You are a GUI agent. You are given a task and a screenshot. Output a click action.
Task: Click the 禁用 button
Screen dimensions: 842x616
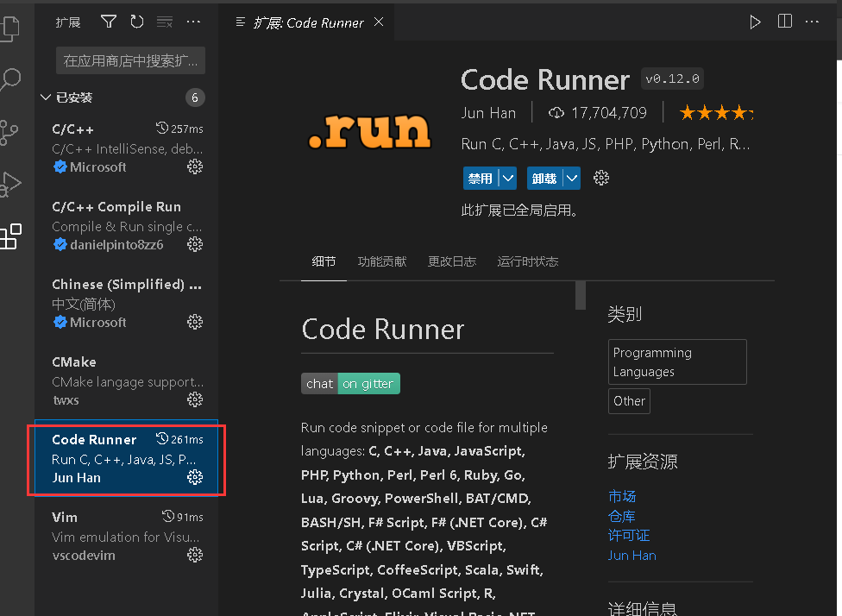tap(480, 179)
